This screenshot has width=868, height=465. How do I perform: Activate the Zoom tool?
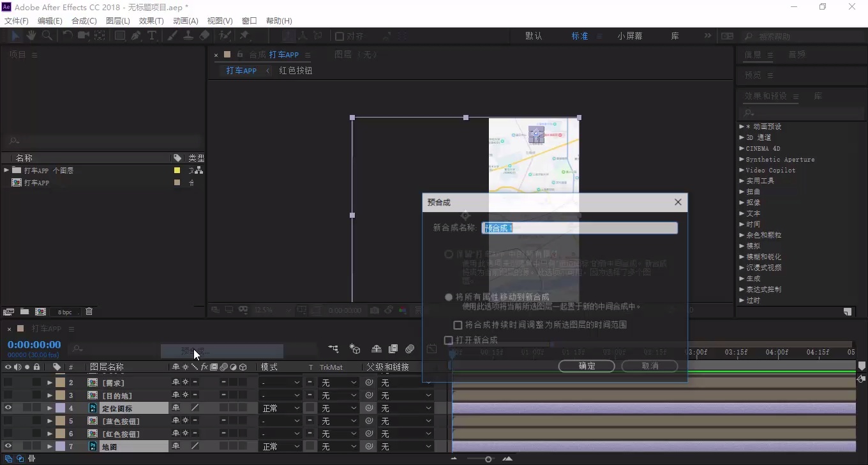46,35
